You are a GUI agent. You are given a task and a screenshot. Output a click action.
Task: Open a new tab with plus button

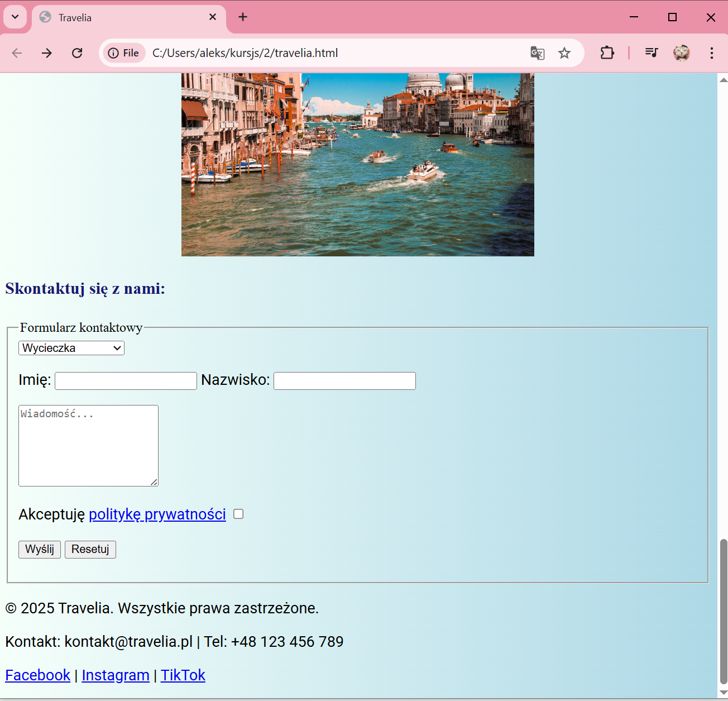tap(243, 17)
